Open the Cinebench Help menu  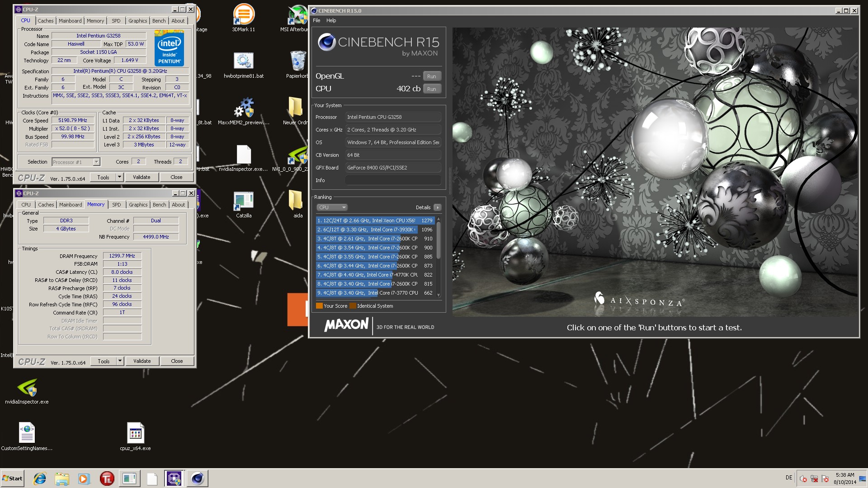point(331,20)
